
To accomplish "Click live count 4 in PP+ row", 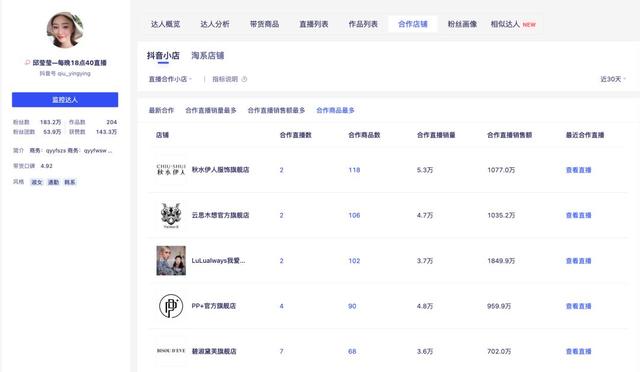I will click(282, 306).
